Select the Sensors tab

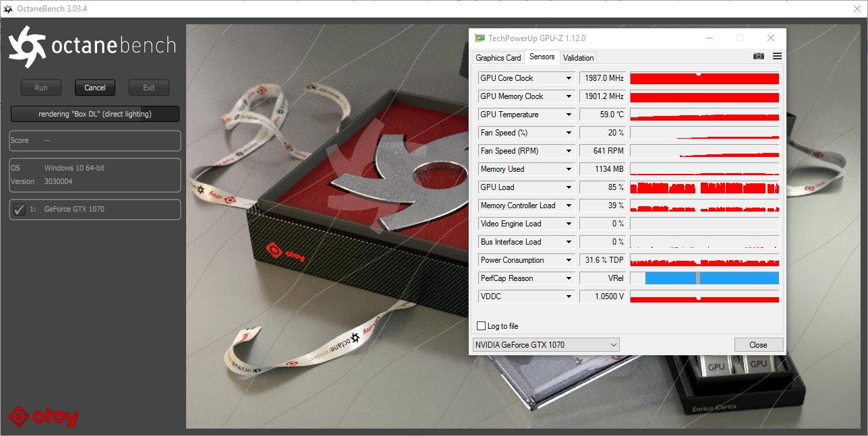point(542,57)
